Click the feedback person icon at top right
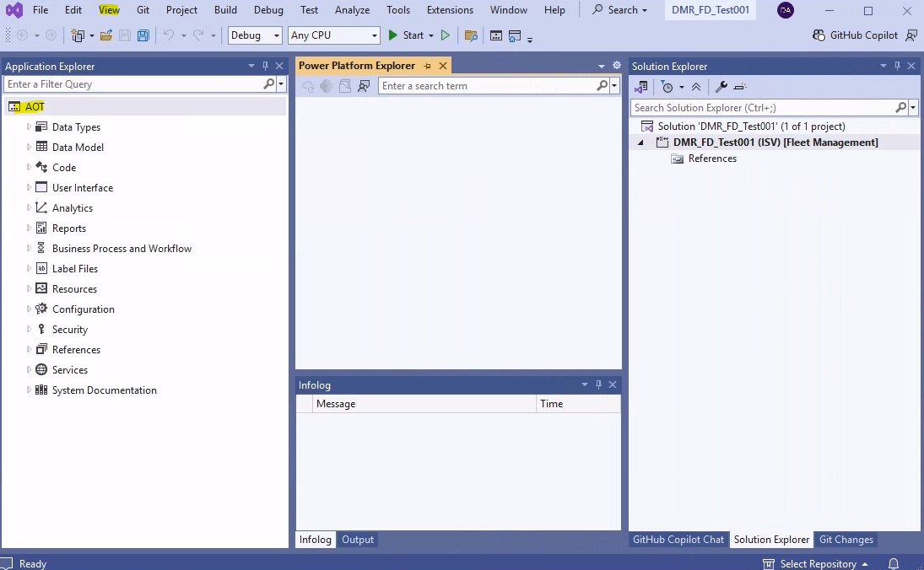924x570 pixels. 911,35
